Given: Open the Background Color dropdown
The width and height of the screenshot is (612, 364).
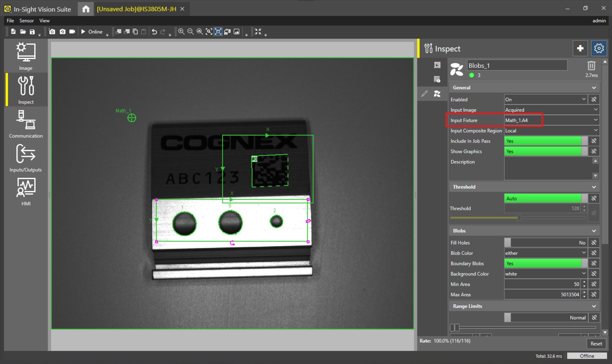Looking at the screenshot, I should click(583, 273).
